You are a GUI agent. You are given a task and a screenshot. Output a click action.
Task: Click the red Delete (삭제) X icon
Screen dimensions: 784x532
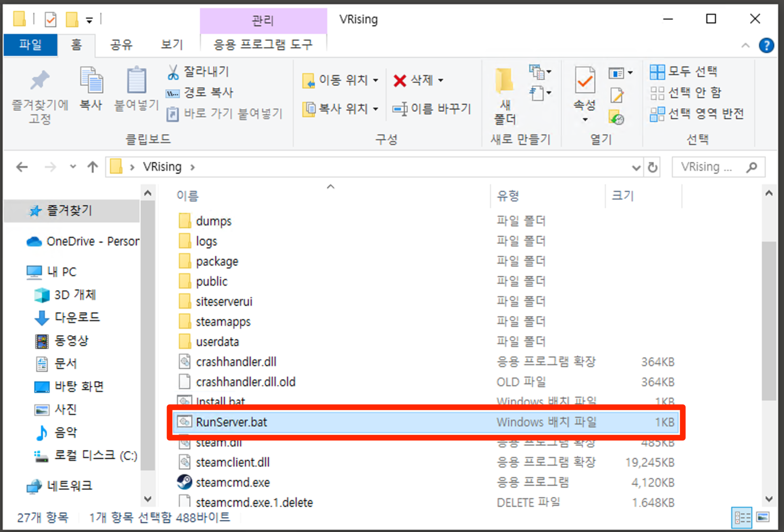coord(399,80)
